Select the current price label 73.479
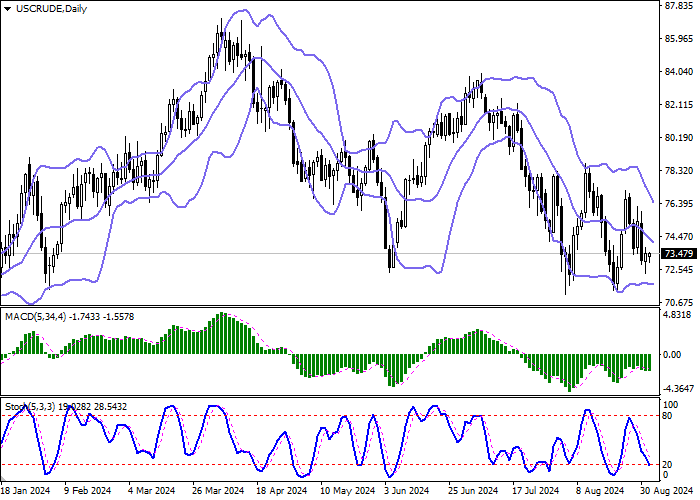Screen dimensions: 700x500 tap(679, 254)
